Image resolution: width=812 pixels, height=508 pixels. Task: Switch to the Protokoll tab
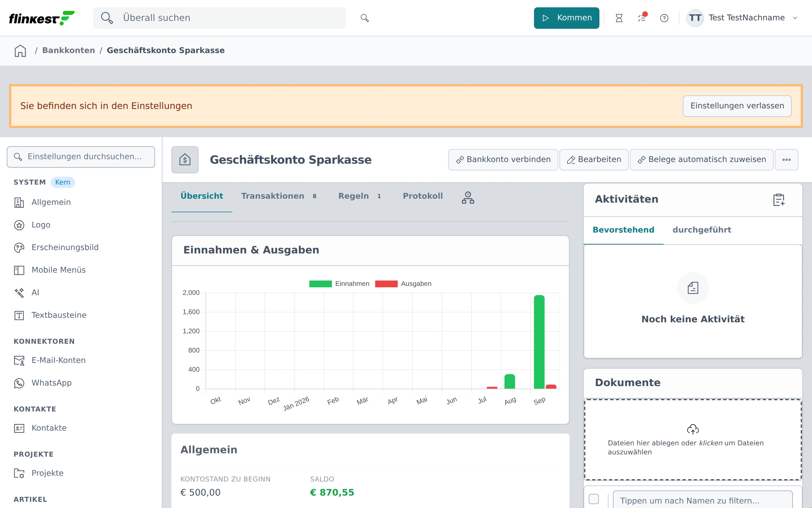pyautogui.click(x=423, y=196)
